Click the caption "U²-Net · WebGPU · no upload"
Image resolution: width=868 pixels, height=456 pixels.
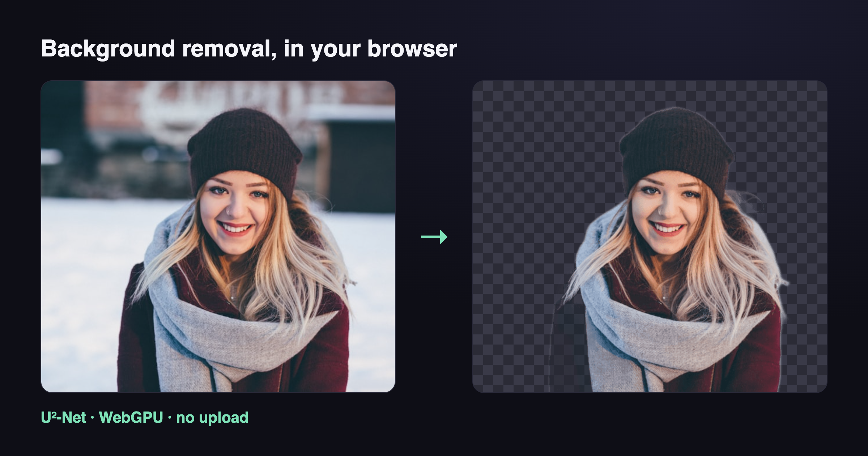click(x=145, y=418)
